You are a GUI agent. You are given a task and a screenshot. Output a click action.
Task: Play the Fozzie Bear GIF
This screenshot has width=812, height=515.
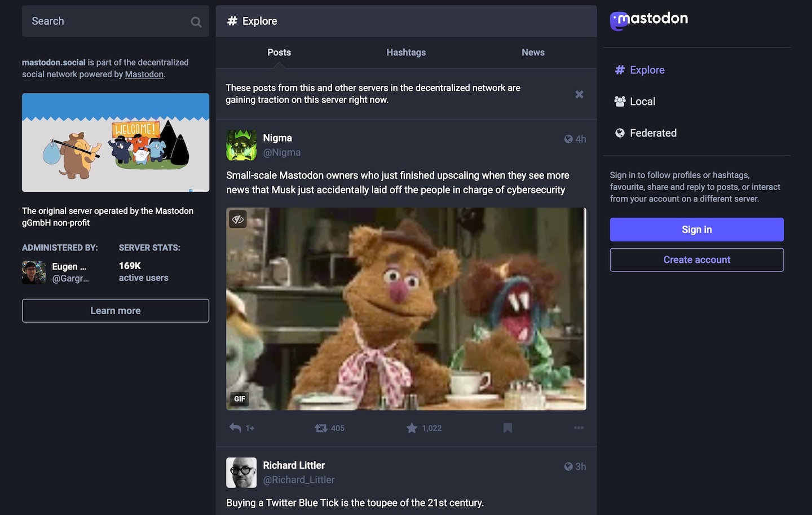tap(406, 309)
